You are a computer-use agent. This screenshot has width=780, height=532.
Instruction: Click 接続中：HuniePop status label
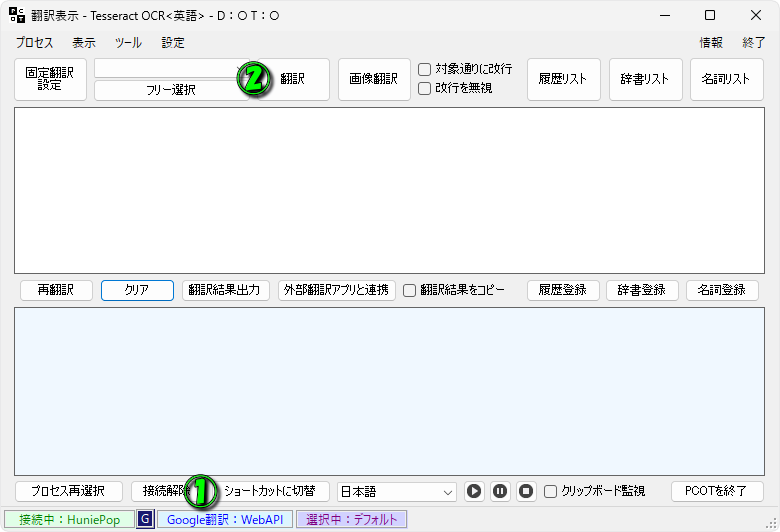[x=70, y=520]
